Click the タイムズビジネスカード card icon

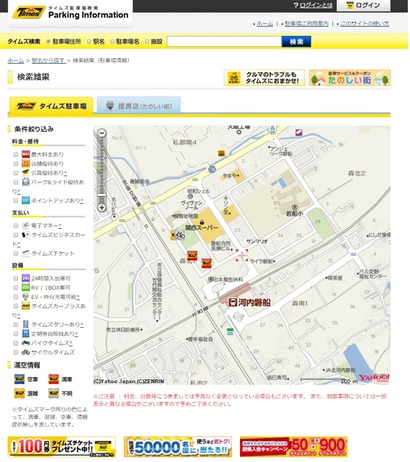pos(26,235)
